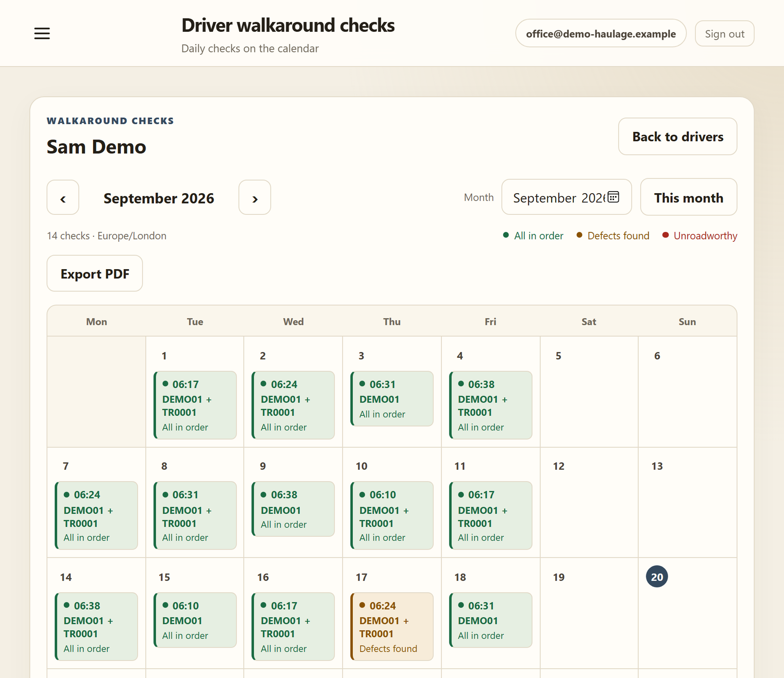Open the 06:24 check on September 2
The height and width of the screenshot is (678, 784).
294,405
